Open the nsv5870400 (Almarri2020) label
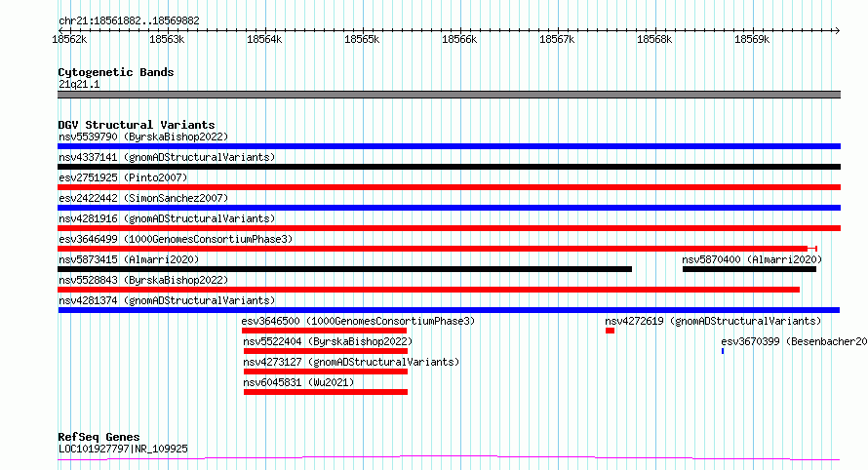This screenshot has height=470, width=868. coord(752,259)
